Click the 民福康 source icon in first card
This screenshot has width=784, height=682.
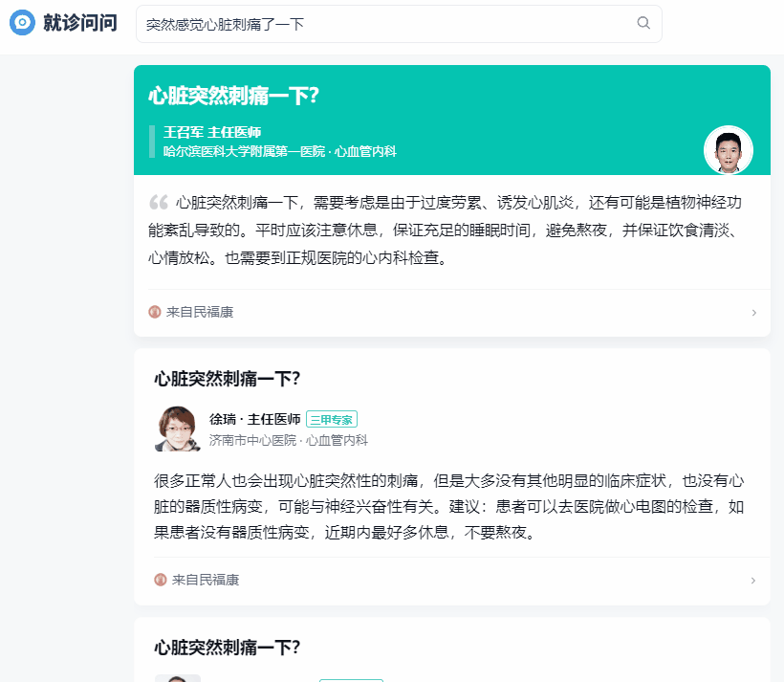[x=155, y=312]
